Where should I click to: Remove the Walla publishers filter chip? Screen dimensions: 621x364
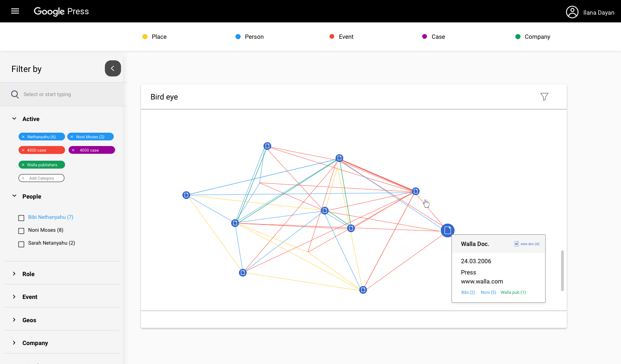click(23, 165)
